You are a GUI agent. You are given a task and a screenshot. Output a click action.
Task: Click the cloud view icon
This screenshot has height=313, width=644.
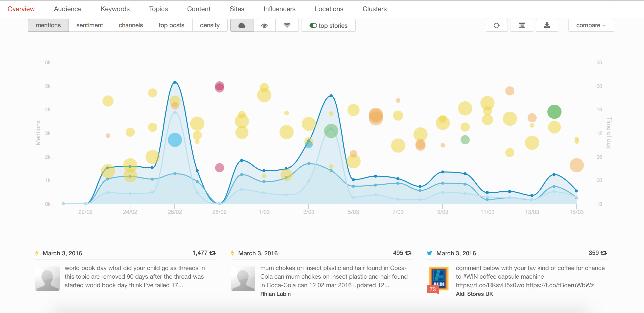point(242,25)
